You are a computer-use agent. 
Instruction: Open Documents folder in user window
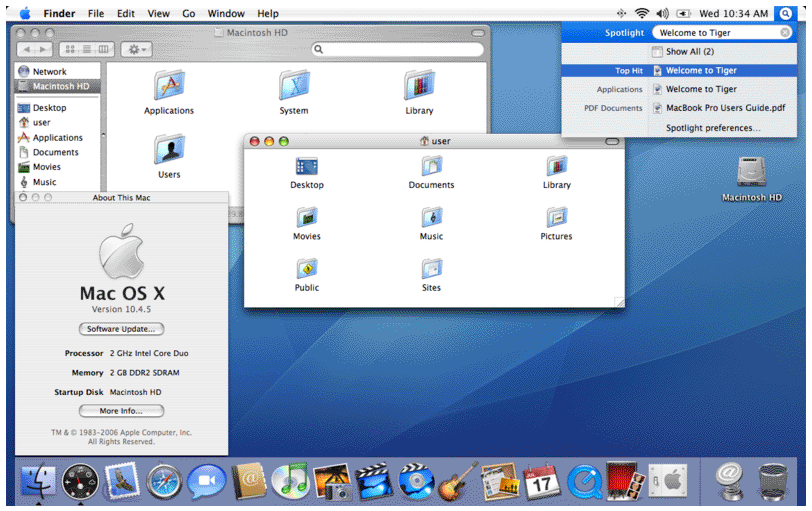pos(431,172)
